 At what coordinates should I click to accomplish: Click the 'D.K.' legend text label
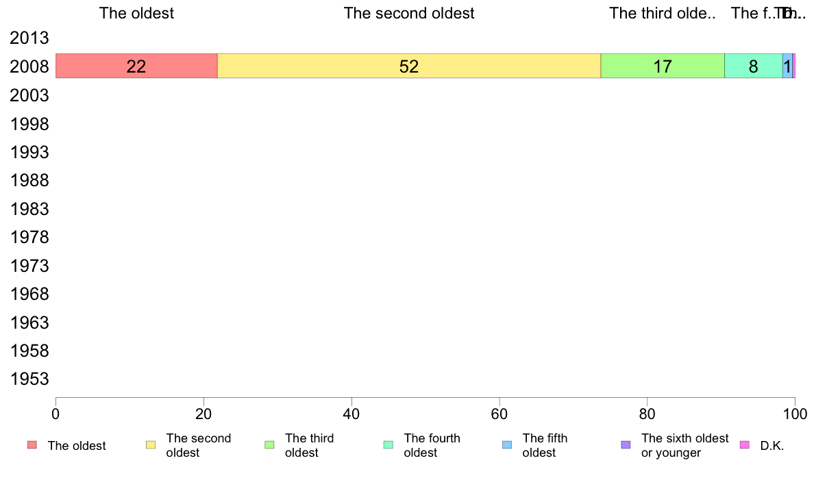[x=772, y=446]
